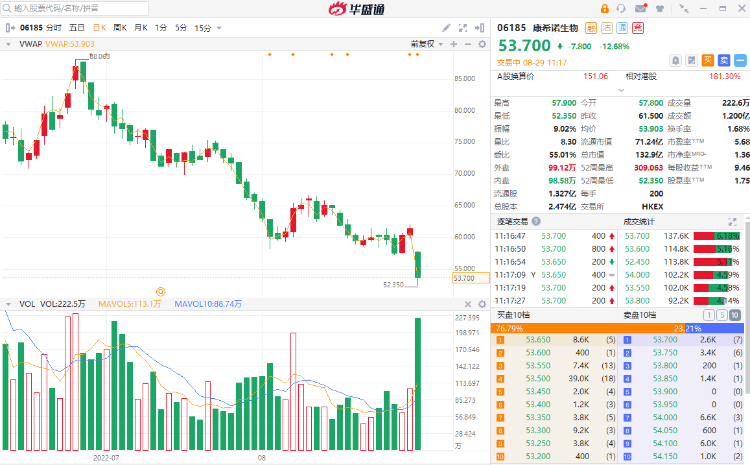
Task: Click the orange event marker below chart
Action: [x=161, y=291]
